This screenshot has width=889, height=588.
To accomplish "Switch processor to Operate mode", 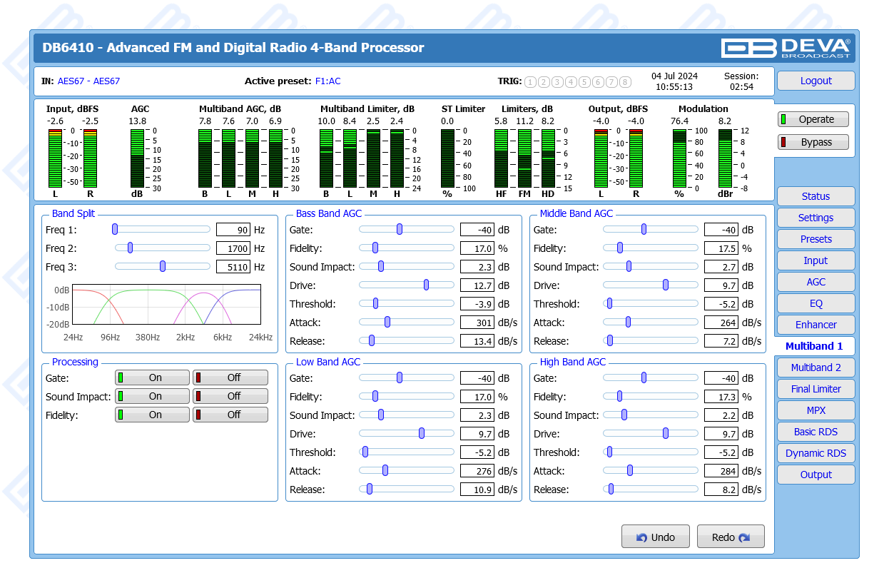I will point(813,120).
